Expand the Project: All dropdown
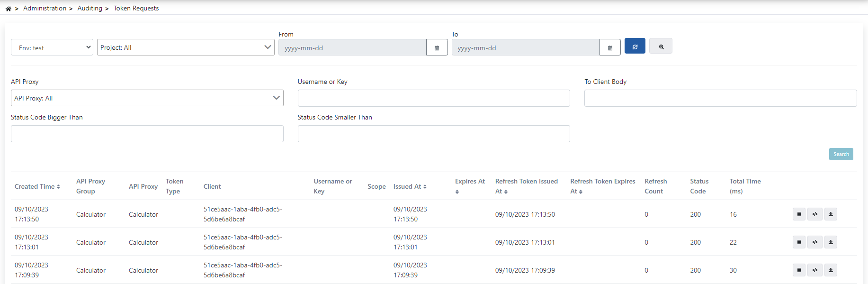 (x=186, y=47)
